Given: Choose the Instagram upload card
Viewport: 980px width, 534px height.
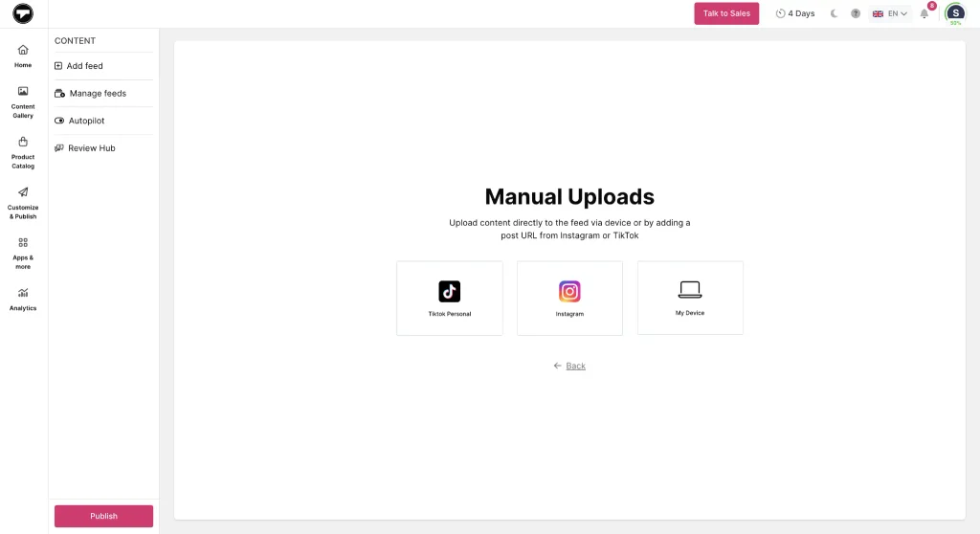Looking at the screenshot, I should (569, 299).
